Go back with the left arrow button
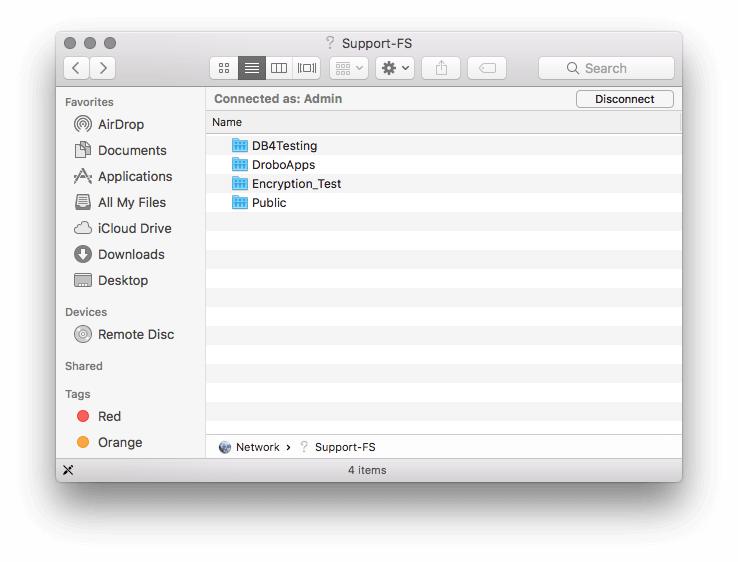The width and height of the screenshot is (738, 562). 76,68
